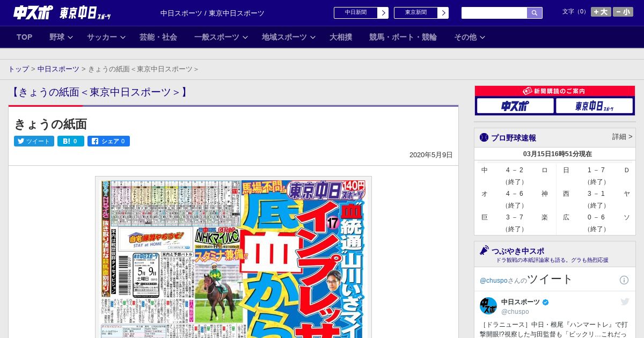This screenshot has height=338, width=644.
Task: Open the newspaper front page image
Action: [x=233, y=257]
